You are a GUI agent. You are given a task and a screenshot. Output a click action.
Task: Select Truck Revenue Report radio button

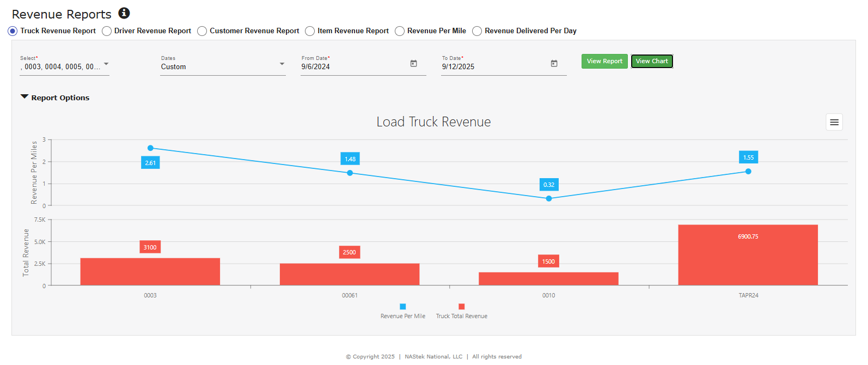click(13, 31)
